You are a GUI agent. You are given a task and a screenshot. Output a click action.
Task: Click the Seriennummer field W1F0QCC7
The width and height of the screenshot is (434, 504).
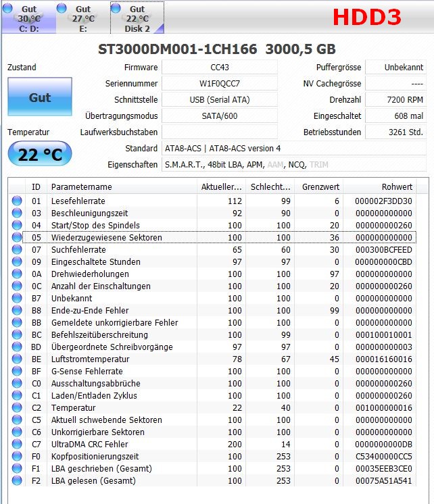[220, 84]
